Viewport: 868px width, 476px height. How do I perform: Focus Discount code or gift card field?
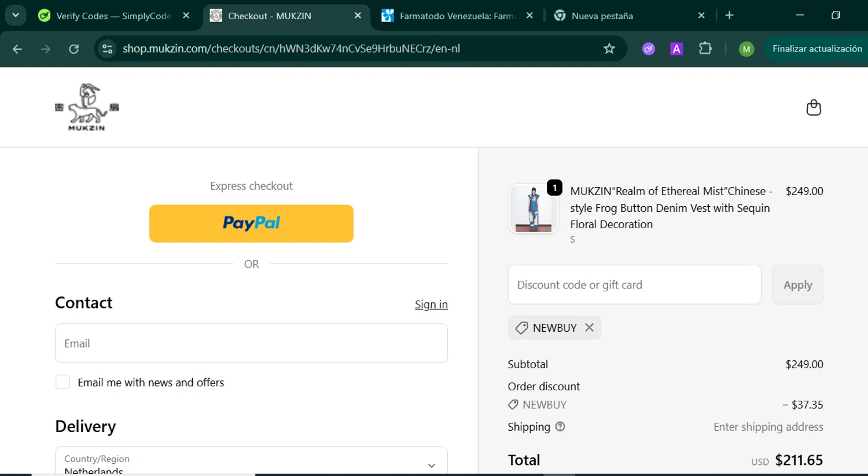click(x=634, y=285)
